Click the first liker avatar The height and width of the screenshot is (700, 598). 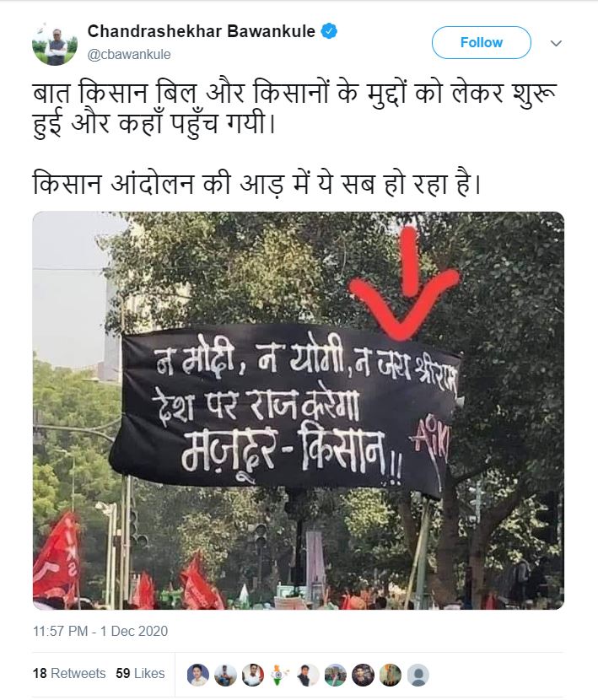(198, 675)
